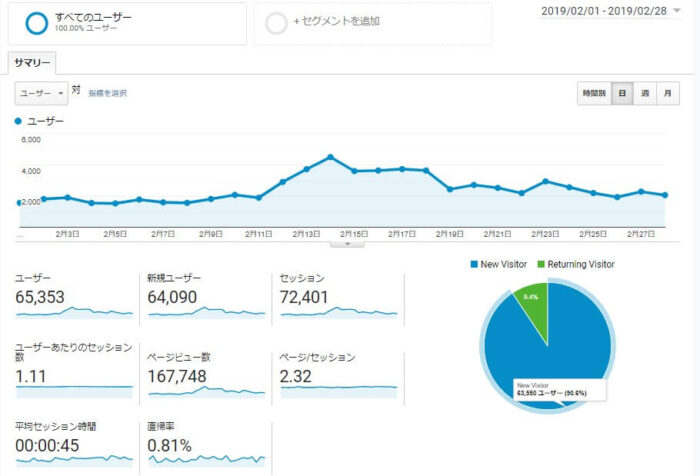Screen dimensions: 700x476
Task: Click the graph's peak data point
Action: [330, 157]
